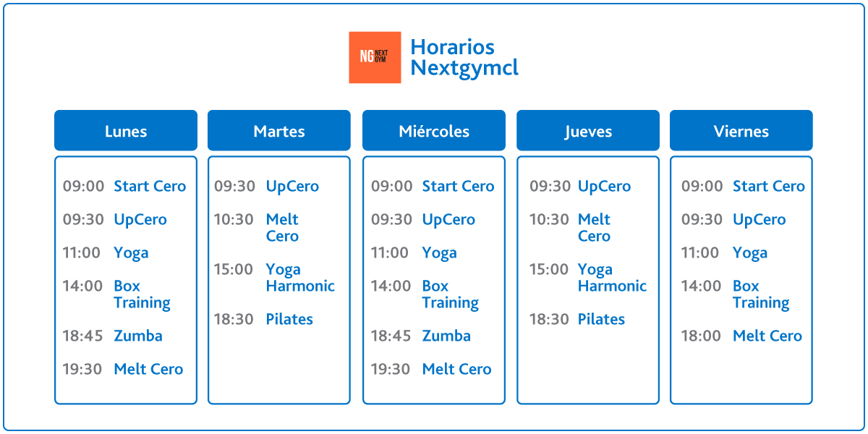This screenshot has height=434, width=868.
Task: Select Zumba class on Lunes
Action: [x=138, y=336]
